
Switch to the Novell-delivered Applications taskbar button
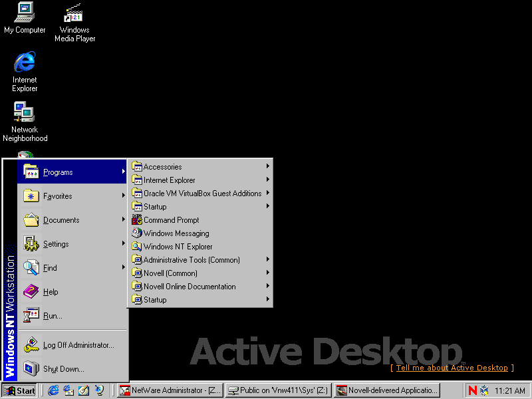tap(387, 390)
